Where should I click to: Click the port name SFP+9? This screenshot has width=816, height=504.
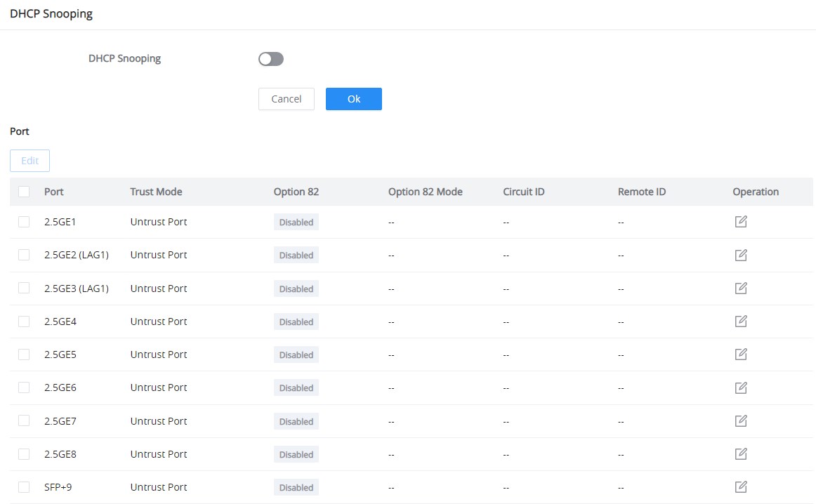tap(58, 487)
